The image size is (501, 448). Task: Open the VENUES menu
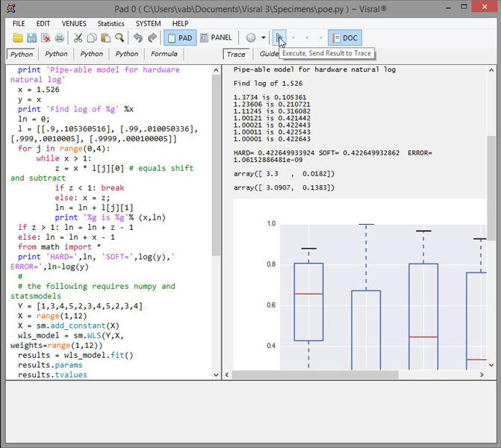click(74, 24)
